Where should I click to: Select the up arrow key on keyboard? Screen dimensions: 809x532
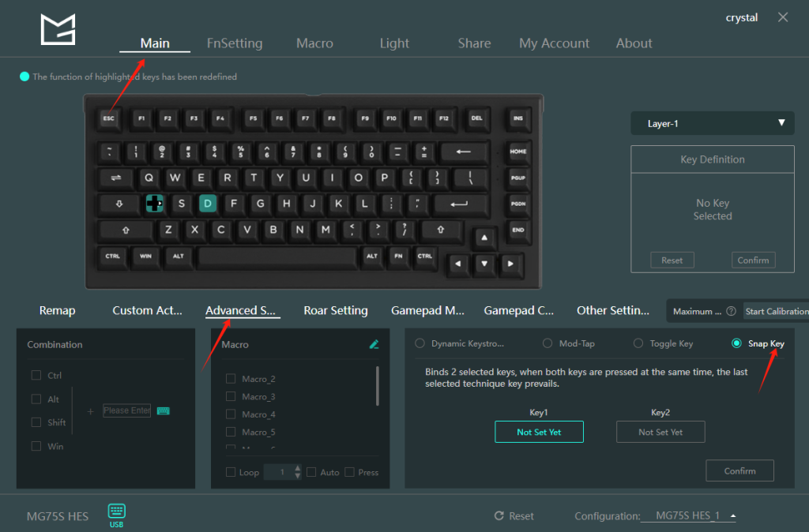tap(484, 238)
